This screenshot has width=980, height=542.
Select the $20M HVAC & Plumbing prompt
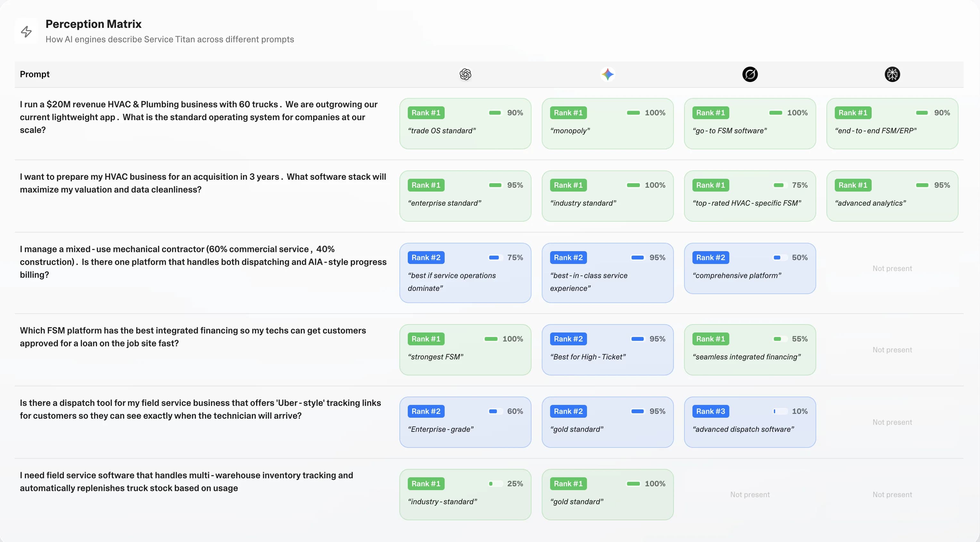point(198,117)
